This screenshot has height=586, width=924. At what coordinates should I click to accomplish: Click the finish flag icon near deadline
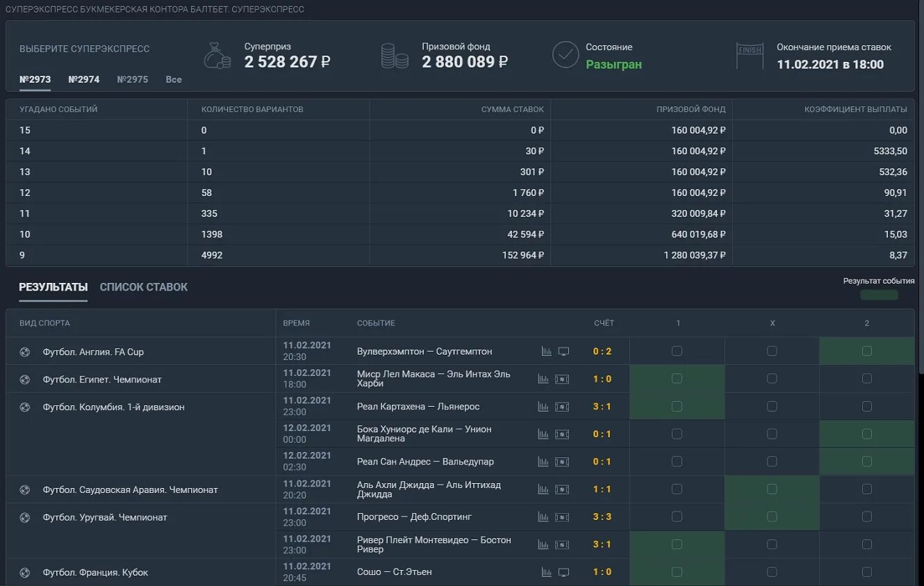click(x=750, y=55)
